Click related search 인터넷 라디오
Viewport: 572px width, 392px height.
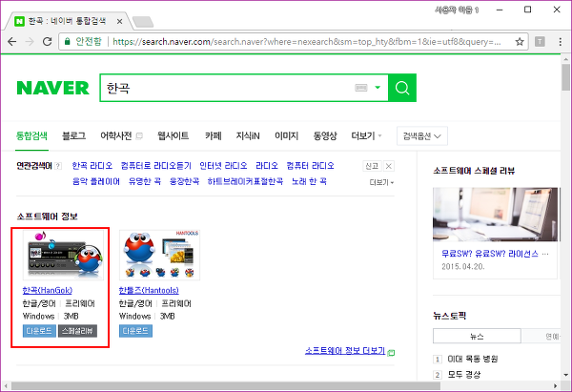(223, 166)
